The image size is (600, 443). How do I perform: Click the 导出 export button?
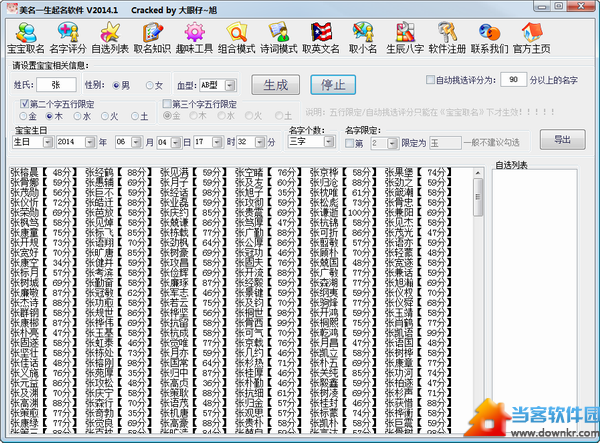[562, 140]
